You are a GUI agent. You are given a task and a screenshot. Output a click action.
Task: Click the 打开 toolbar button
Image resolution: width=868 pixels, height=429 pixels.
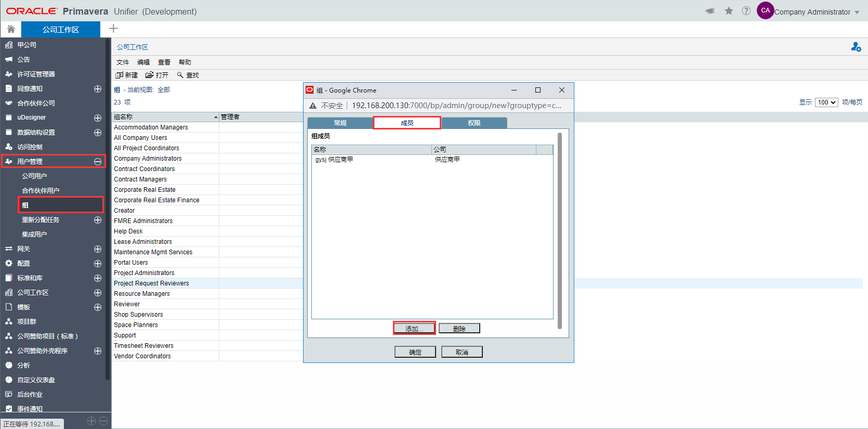click(x=157, y=75)
